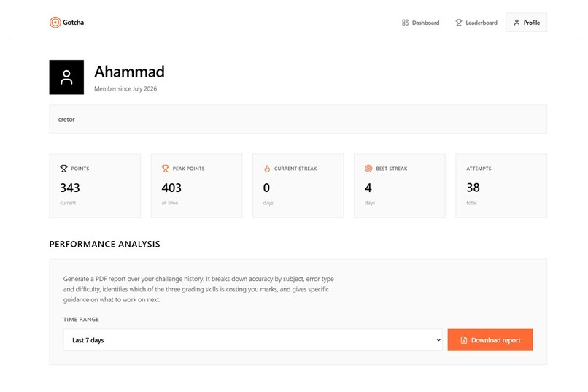
Task: Click the Profile person icon in the navbar
Action: click(517, 23)
